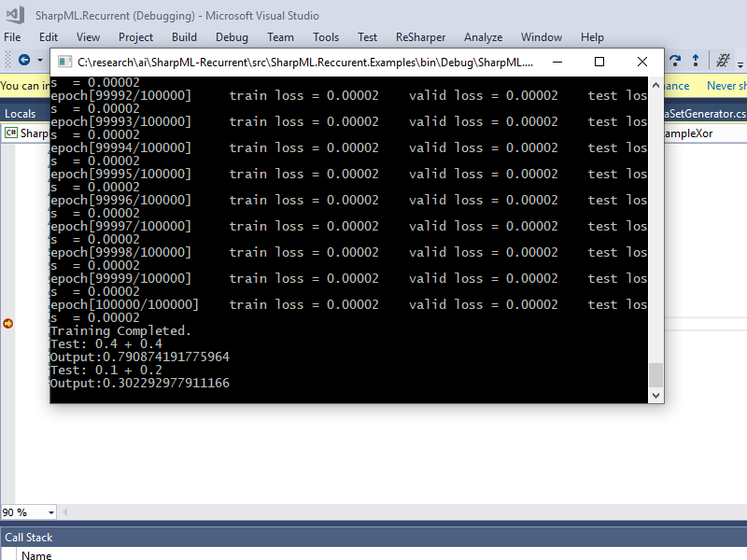Click the yellow arrow breakpoint marker in the margin
The image size is (747, 560).
(8, 324)
